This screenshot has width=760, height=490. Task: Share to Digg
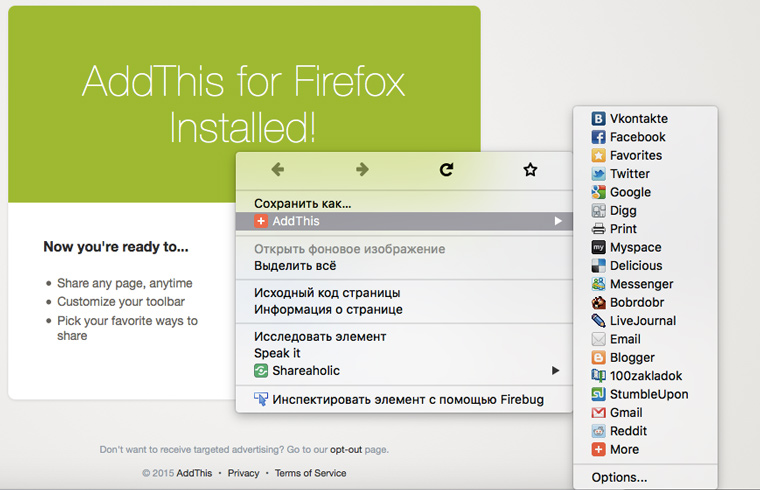pos(645,211)
